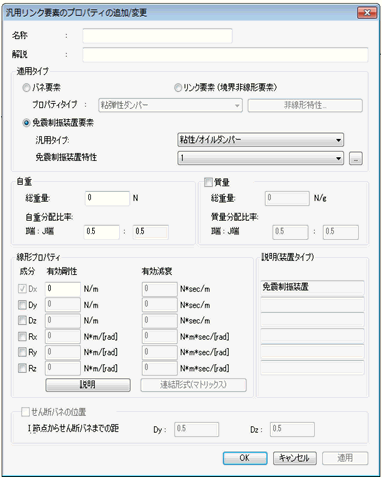382x478 pixels.
Task: Click the 非線形特性 button
Action: [x=305, y=105]
